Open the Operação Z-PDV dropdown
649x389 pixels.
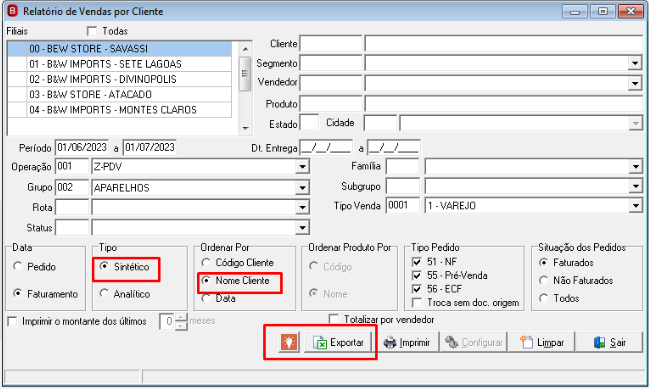pos(303,167)
